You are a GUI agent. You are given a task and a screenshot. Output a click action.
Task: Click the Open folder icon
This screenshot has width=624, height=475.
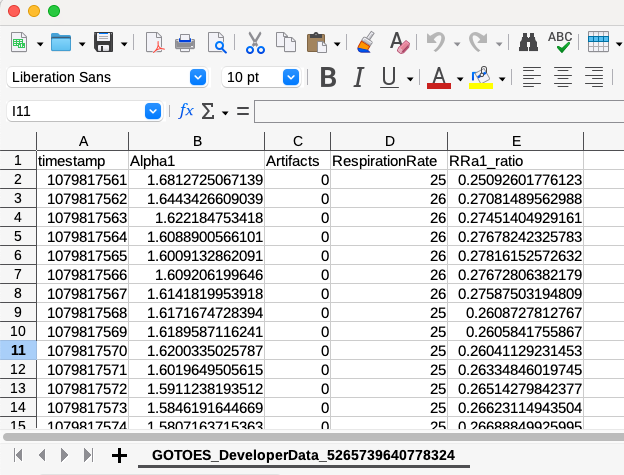click(61, 42)
